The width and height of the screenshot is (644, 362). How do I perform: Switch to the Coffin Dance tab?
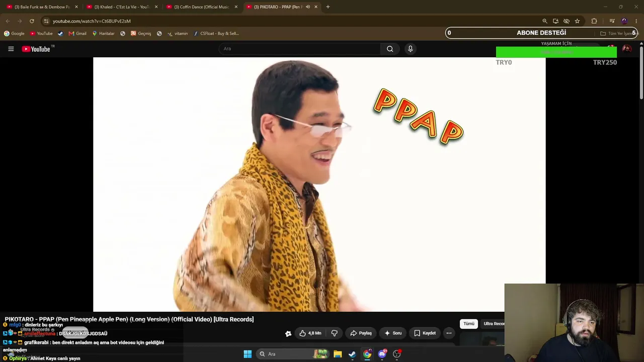202,7
